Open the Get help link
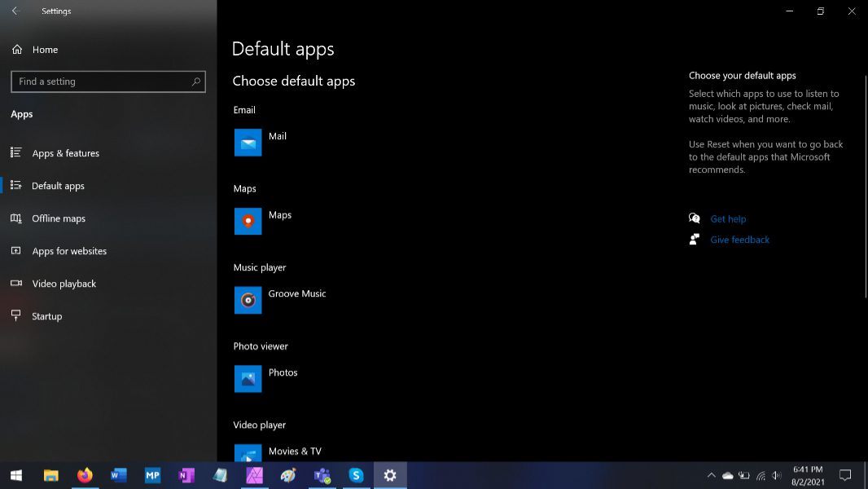 pyautogui.click(x=728, y=218)
